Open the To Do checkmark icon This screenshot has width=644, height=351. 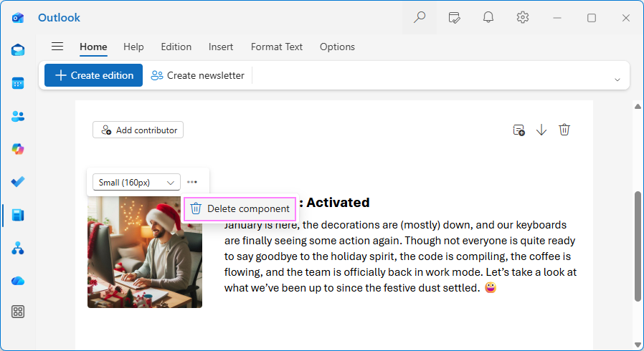[18, 182]
